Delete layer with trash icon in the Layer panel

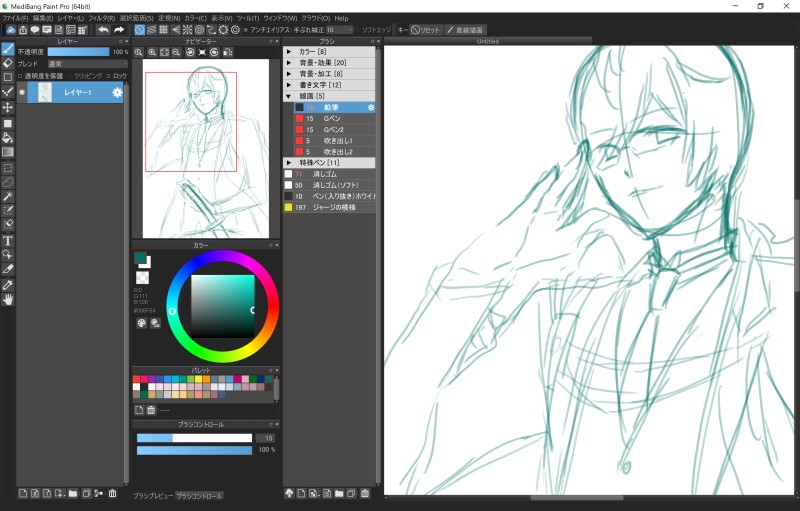pyautogui.click(x=112, y=493)
